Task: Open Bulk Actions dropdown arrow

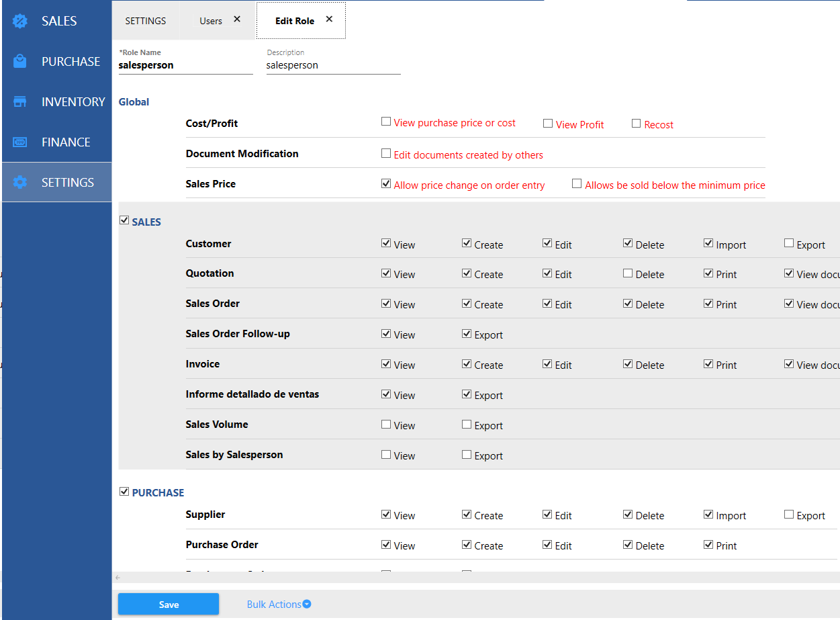Action: tap(307, 604)
